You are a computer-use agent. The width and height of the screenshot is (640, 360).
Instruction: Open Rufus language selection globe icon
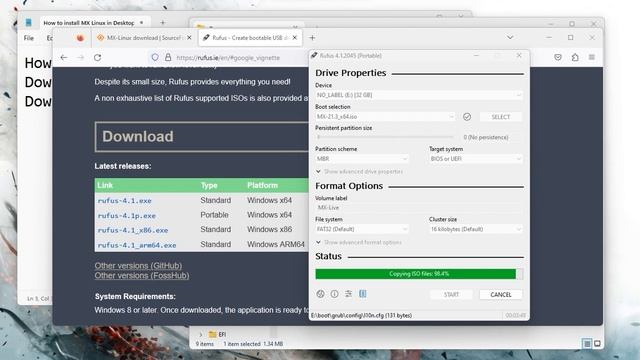(x=320, y=294)
